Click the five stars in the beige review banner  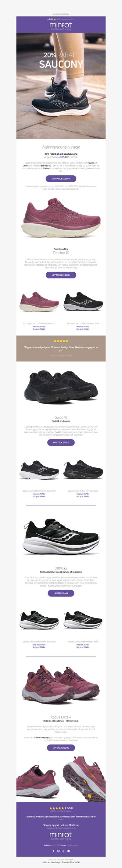tap(61, 341)
